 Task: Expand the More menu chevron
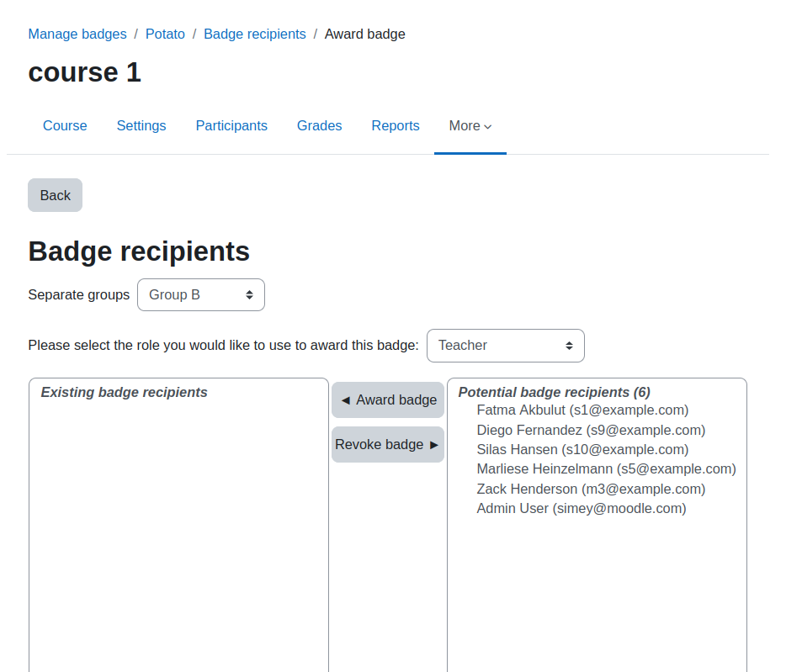tap(488, 127)
